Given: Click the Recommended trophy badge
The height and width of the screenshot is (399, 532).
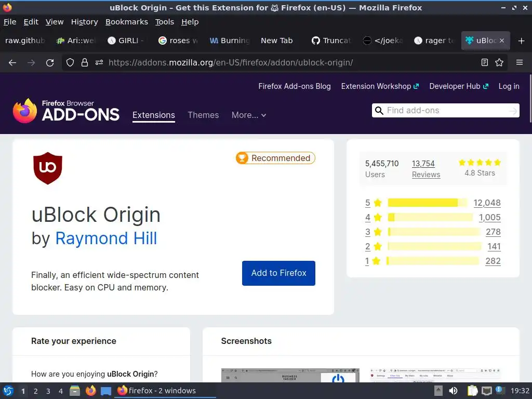Looking at the screenshot, I should 275,158.
